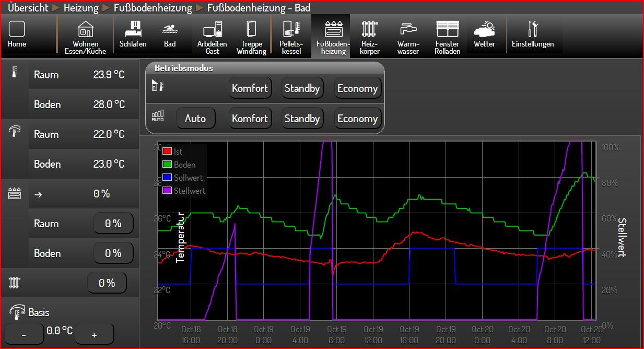The height and width of the screenshot is (349, 644).
Task: Click the purple Stellwert legend swatch
Action: [167, 191]
